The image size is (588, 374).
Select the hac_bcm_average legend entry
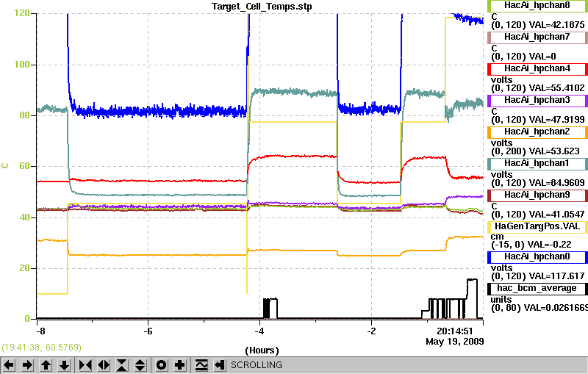click(537, 288)
